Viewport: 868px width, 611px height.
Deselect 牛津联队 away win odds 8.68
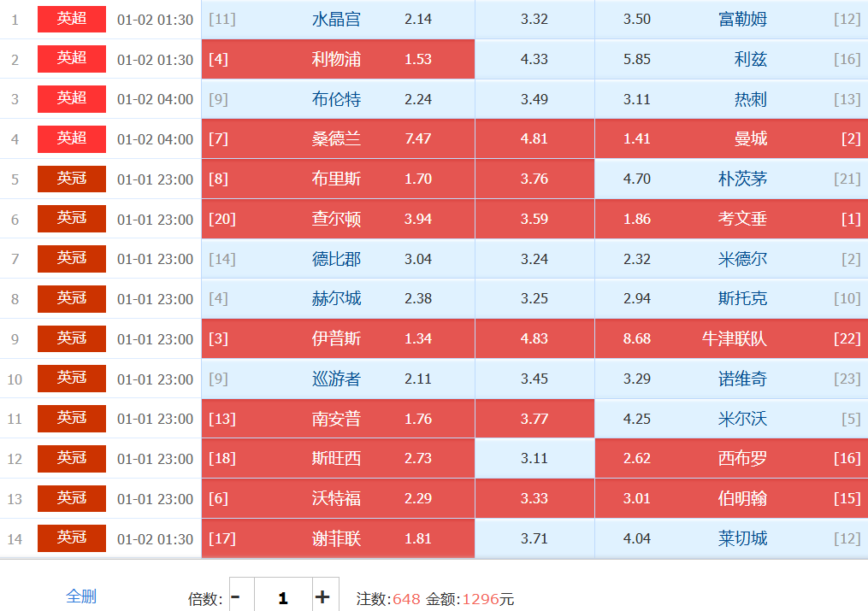tap(731, 338)
